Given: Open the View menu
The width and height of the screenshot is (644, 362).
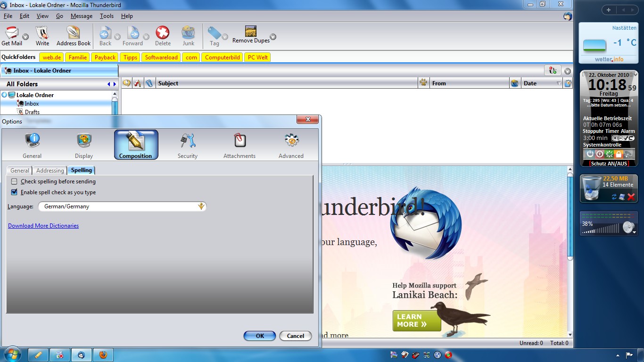Looking at the screenshot, I should [42, 16].
